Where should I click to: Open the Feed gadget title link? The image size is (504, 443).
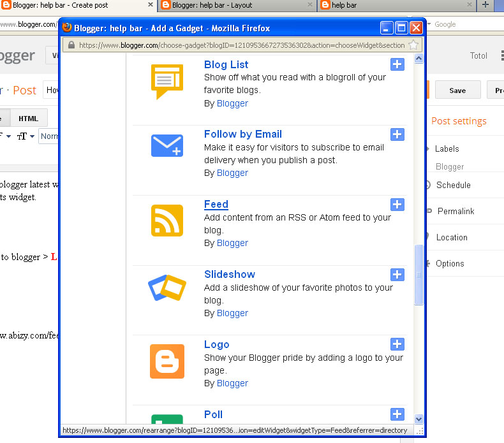point(216,205)
